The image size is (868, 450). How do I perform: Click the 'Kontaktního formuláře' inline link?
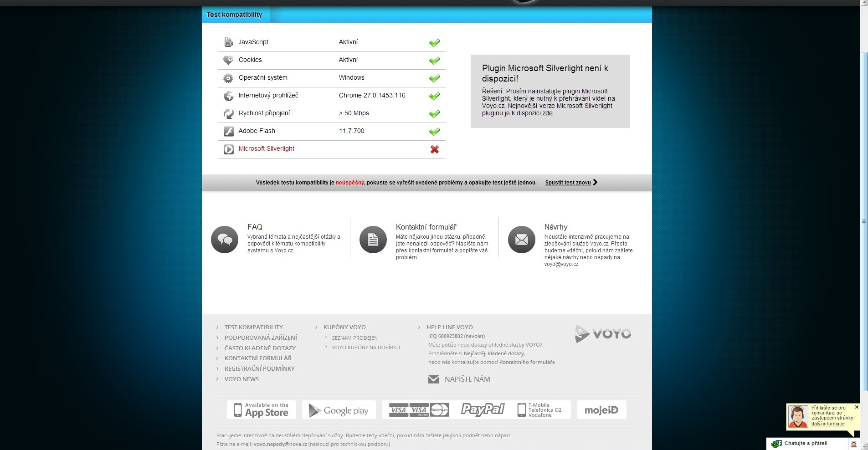pos(527,362)
